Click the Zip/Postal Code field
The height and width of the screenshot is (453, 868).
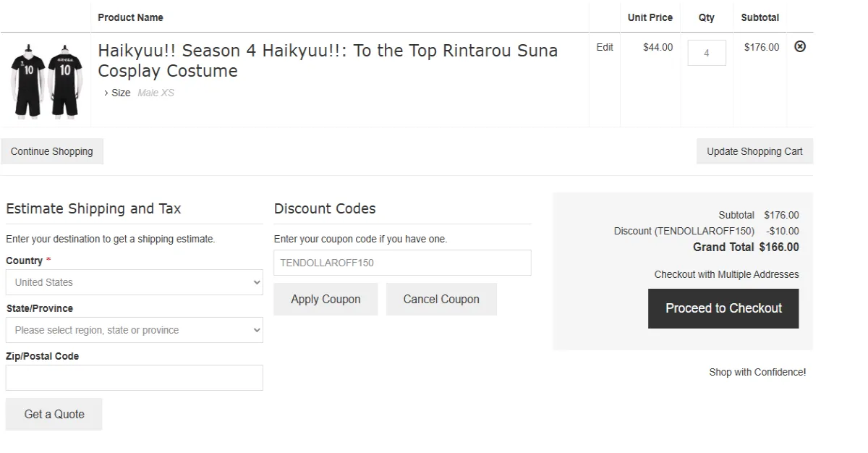pyautogui.click(x=134, y=377)
